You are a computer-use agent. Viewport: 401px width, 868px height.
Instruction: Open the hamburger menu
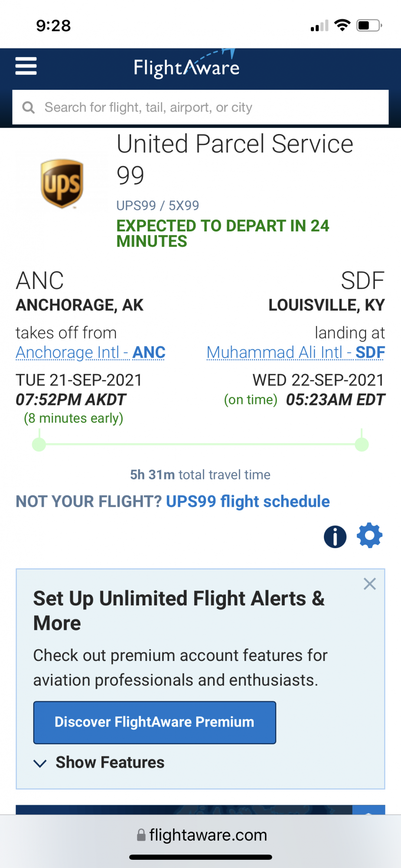click(26, 66)
